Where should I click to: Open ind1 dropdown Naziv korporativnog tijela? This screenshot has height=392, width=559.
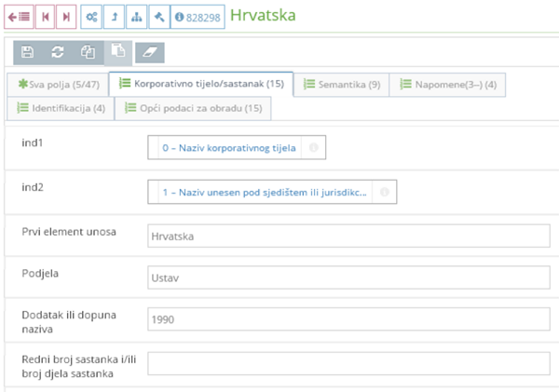pos(229,147)
